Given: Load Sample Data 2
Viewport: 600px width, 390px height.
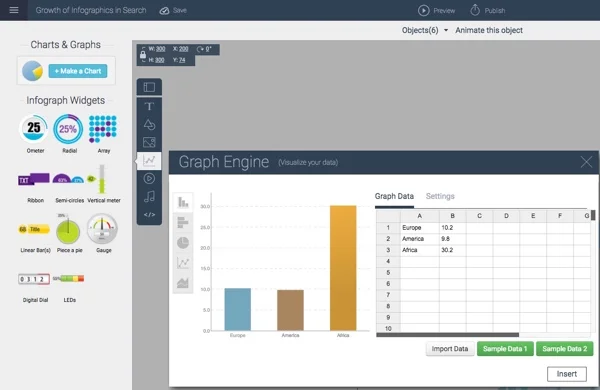Looking at the screenshot, I should [x=565, y=349].
